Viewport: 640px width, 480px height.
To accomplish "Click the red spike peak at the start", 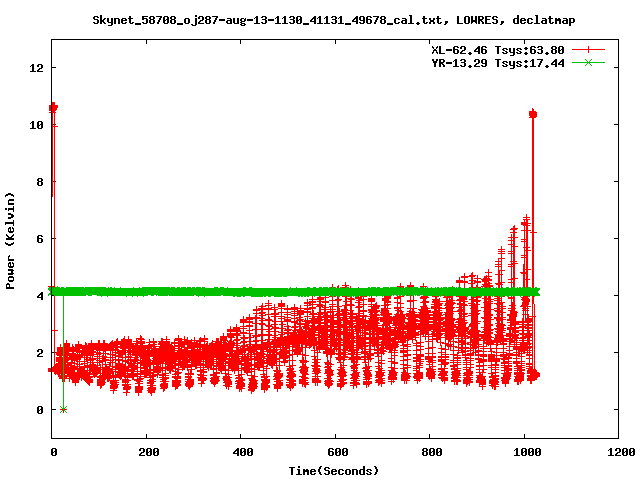I will 53,108.
